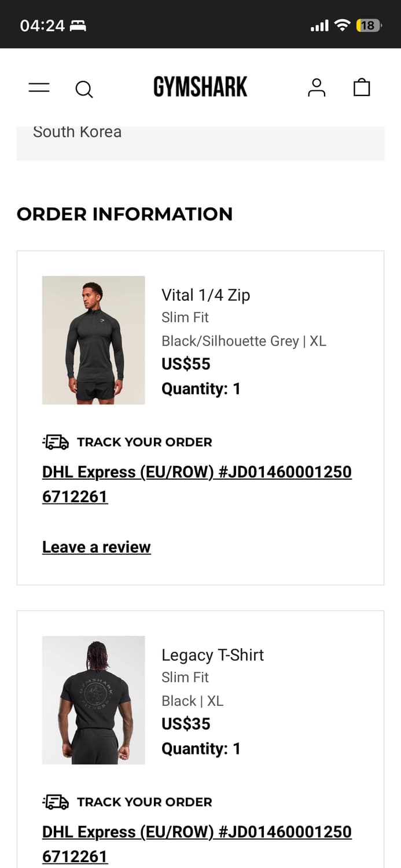Open the Vital 1/4 Zip product thumbnail

coord(93,340)
